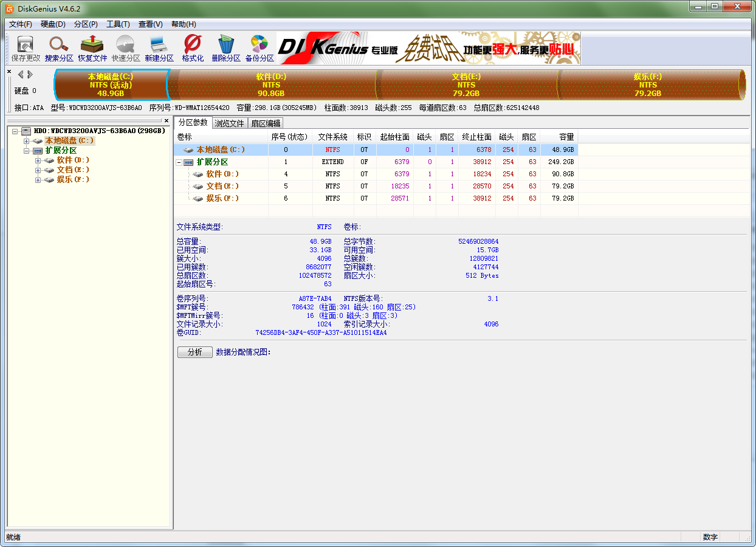
Task: Expand the 娱乐(F:) node in the tree
Action: [38, 180]
